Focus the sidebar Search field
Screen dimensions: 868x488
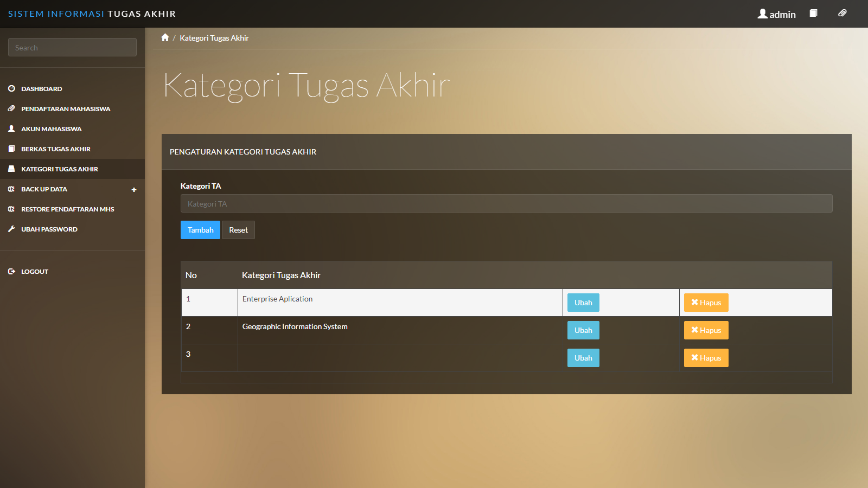coord(72,47)
